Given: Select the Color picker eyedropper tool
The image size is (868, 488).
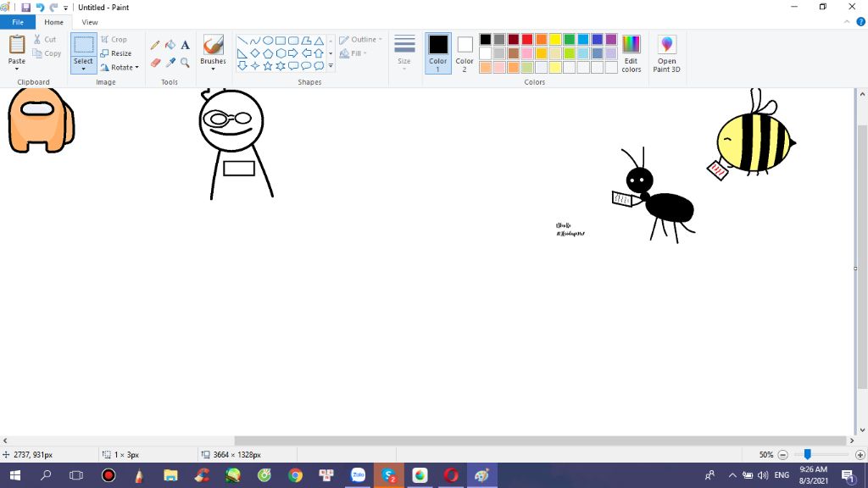Looking at the screenshot, I should pyautogui.click(x=170, y=63).
